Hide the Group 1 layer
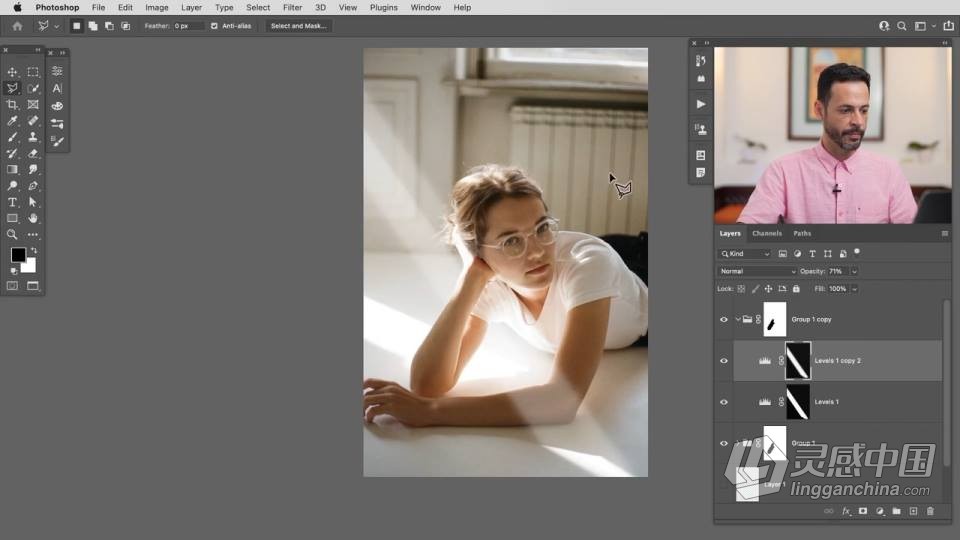 (x=724, y=443)
